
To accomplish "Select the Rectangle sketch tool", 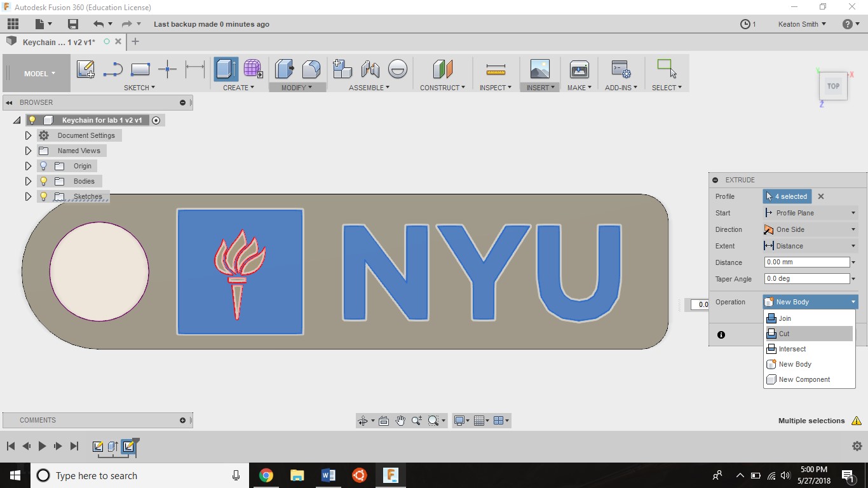I will point(140,69).
